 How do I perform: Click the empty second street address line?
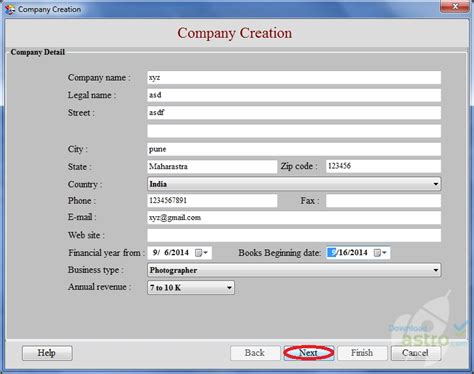294,131
